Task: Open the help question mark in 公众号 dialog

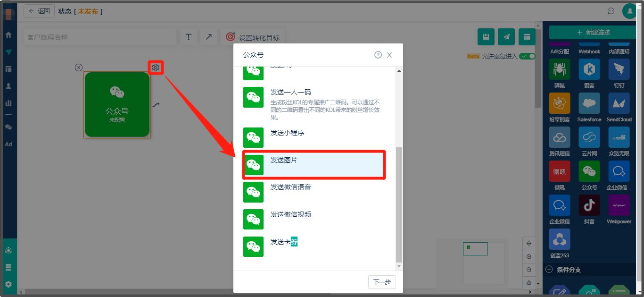Action: [378, 55]
